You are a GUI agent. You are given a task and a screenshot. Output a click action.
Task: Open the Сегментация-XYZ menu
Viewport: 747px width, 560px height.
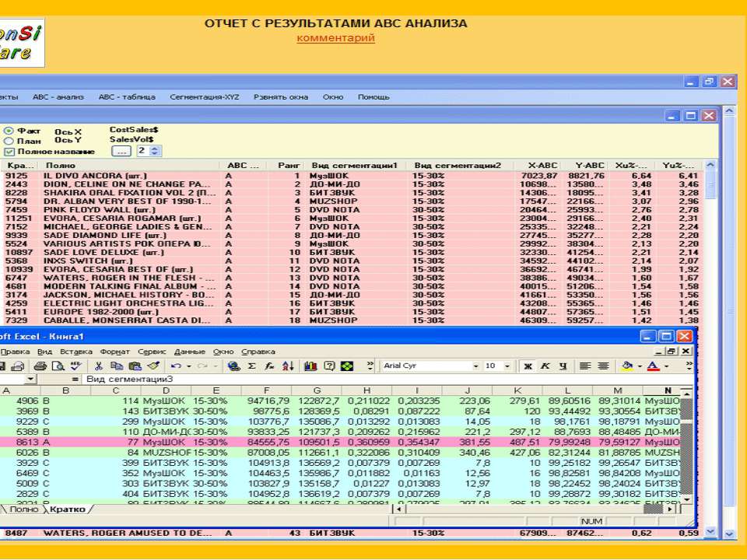point(205,96)
